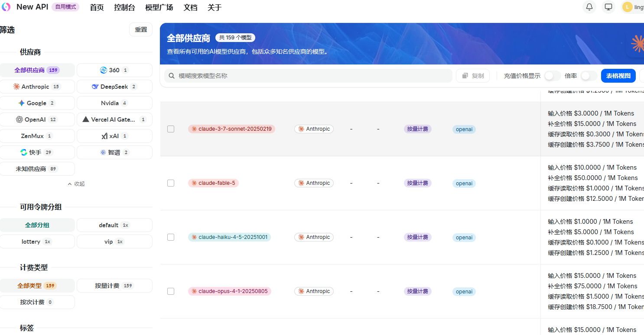Viewport: 644px width, 335px height.
Task: Filter by the 快手 vendor
Action: click(x=37, y=152)
